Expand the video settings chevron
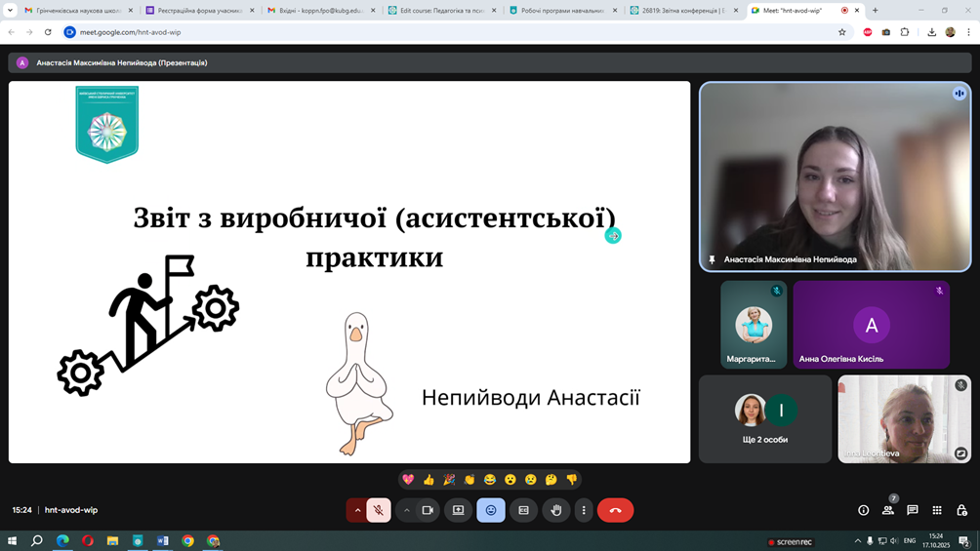Viewport: 980px width, 551px height. pyautogui.click(x=407, y=510)
